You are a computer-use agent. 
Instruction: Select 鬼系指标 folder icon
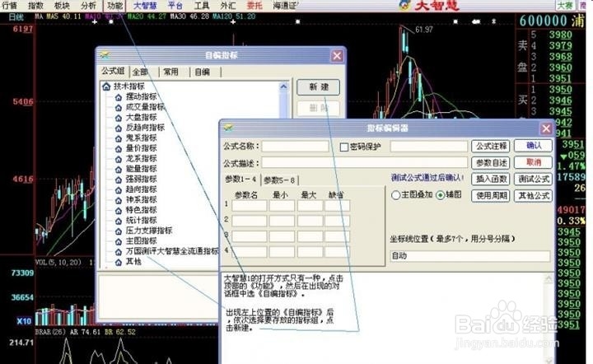point(119,138)
